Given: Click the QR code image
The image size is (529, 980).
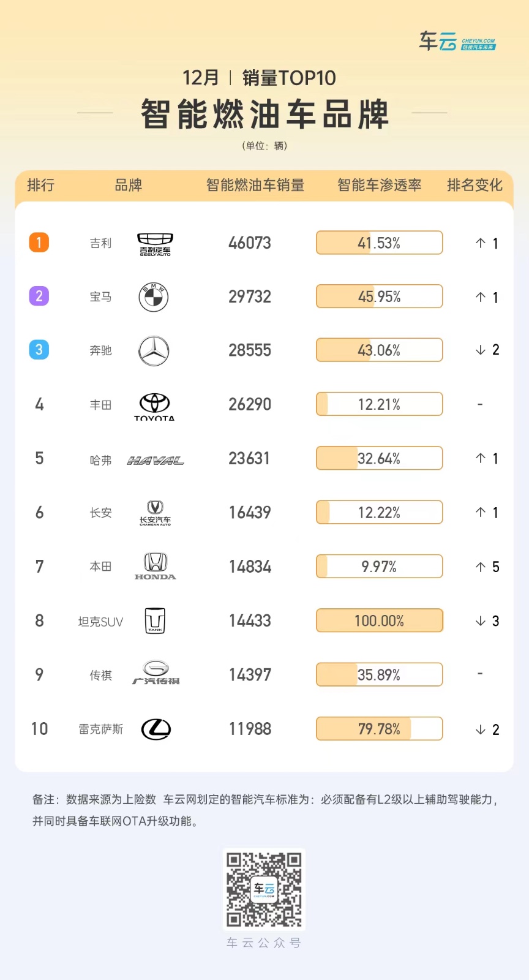Looking at the screenshot, I should 264,889.
